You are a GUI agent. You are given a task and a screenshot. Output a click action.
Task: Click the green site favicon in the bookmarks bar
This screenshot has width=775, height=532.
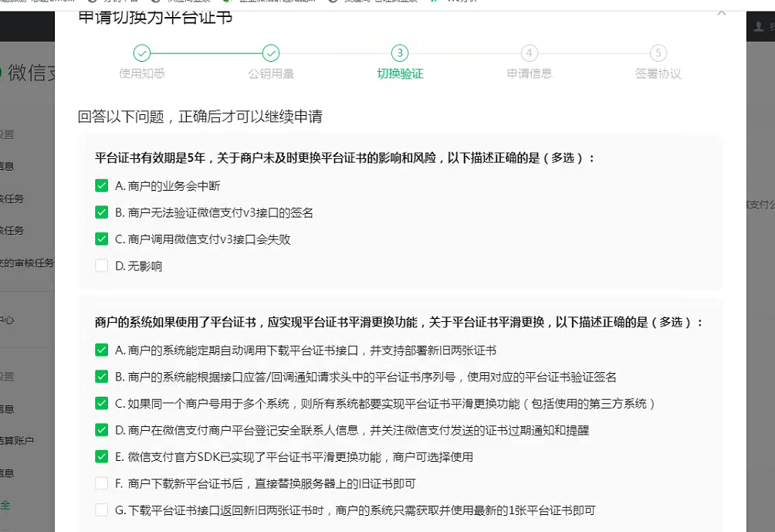pos(226,2)
